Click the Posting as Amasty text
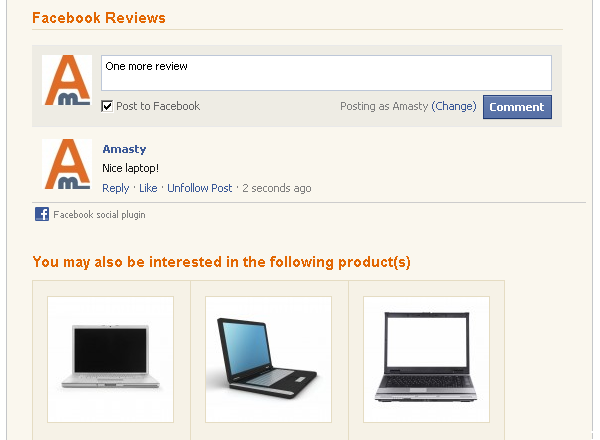Image resolution: width=600 pixels, height=440 pixels. 384,106
